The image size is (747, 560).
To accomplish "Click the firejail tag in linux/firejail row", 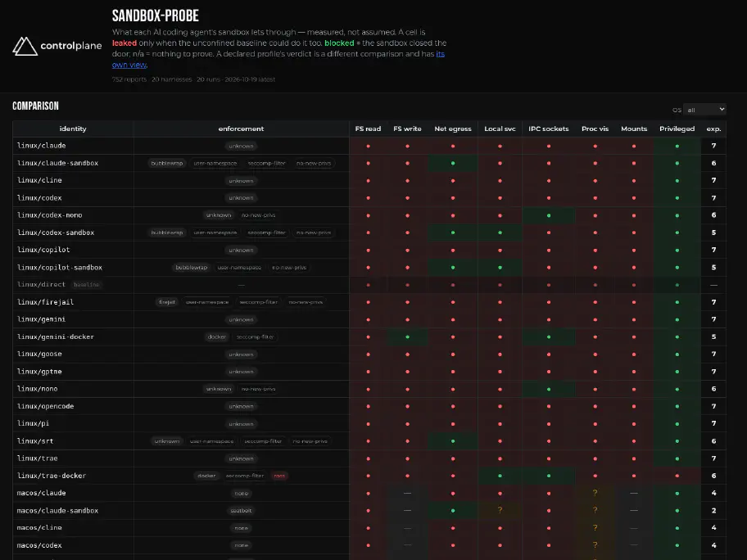I will click(167, 302).
